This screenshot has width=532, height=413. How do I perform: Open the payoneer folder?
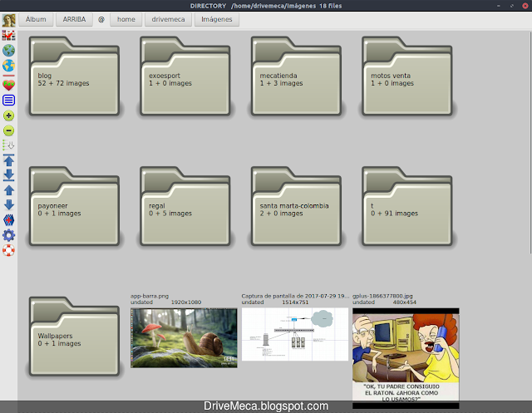tap(74, 206)
